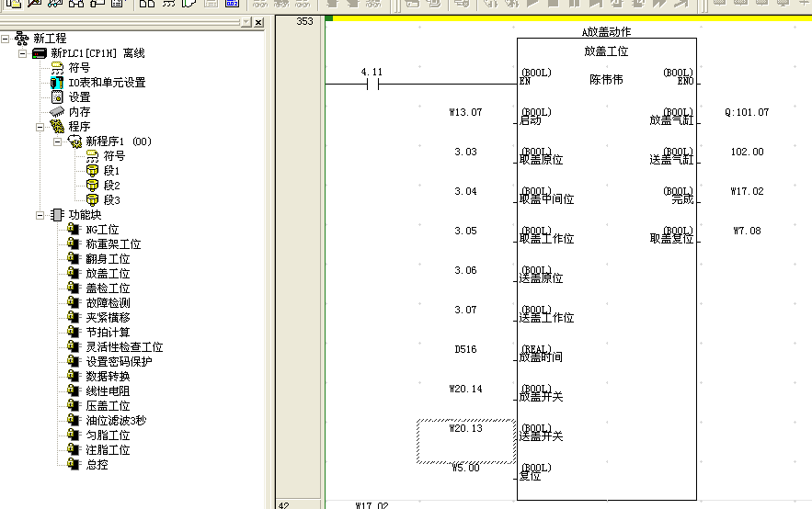
Task: Collapse the 程序 programs node
Action: 41,127
